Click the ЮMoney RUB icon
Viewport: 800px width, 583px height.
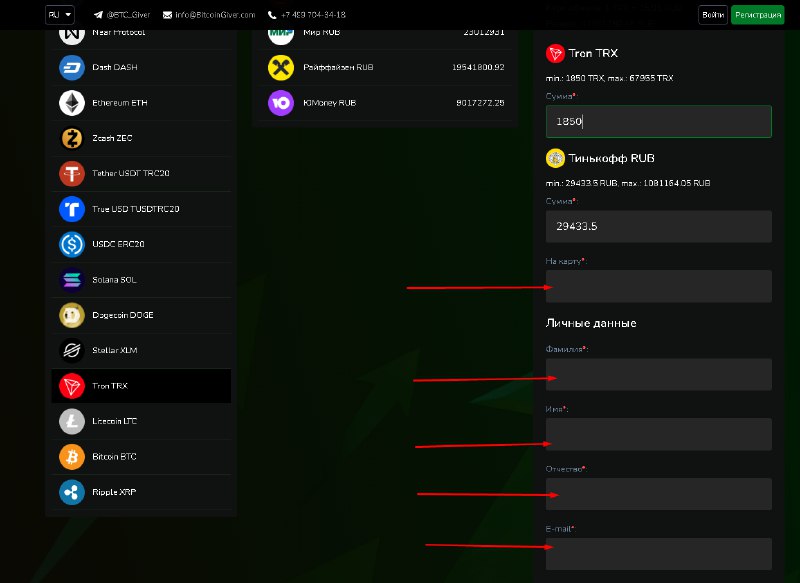[x=281, y=103]
